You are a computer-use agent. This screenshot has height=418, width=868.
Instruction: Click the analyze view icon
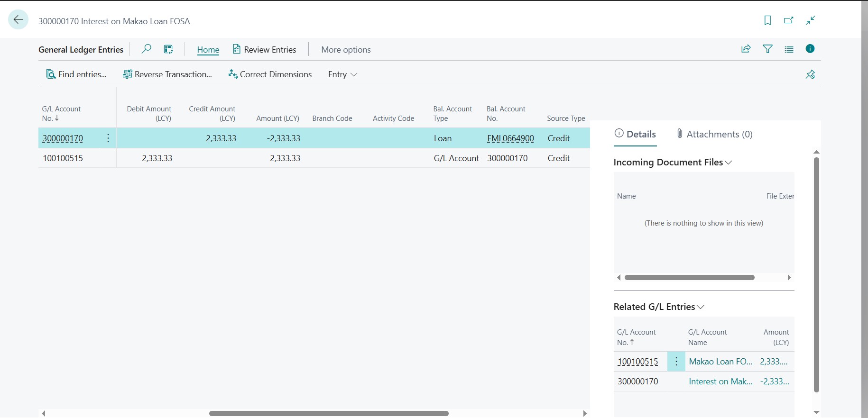pos(168,49)
